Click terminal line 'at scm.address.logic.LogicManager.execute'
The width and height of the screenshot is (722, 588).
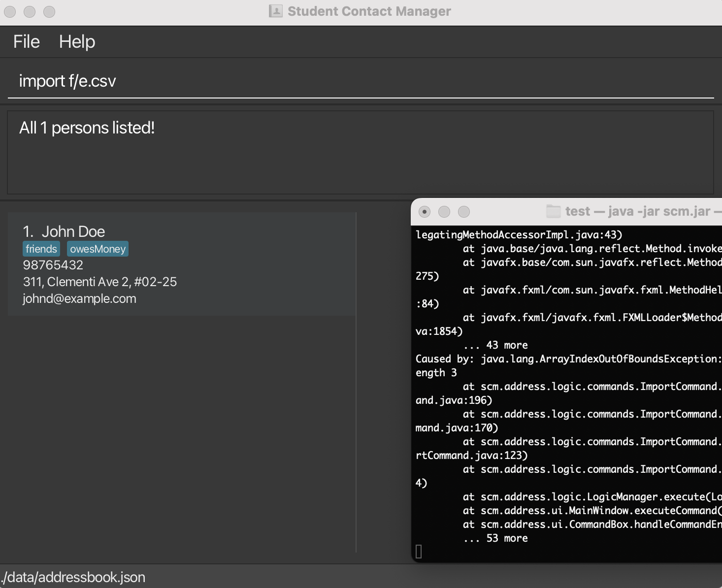[592, 497]
